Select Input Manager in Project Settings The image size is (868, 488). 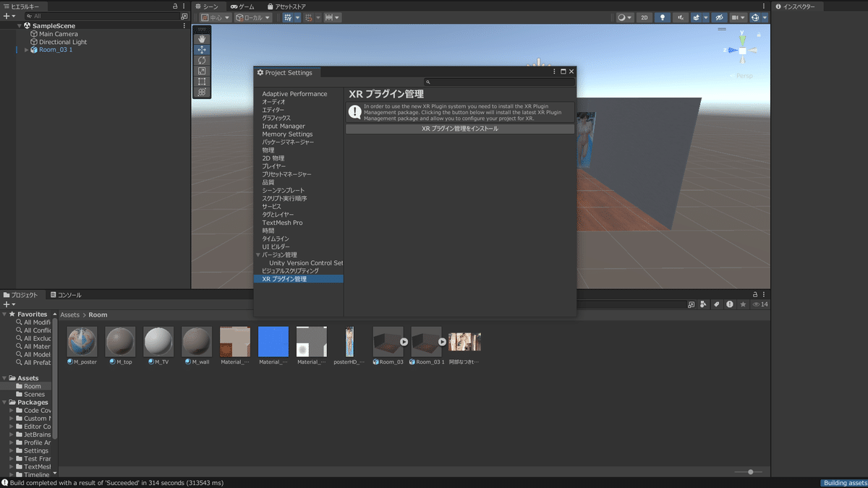point(284,126)
